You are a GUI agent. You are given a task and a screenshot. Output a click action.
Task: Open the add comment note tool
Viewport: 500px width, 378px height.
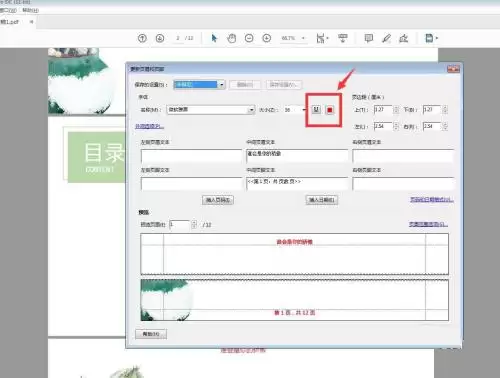pyautogui.click(x=369, y=38)
